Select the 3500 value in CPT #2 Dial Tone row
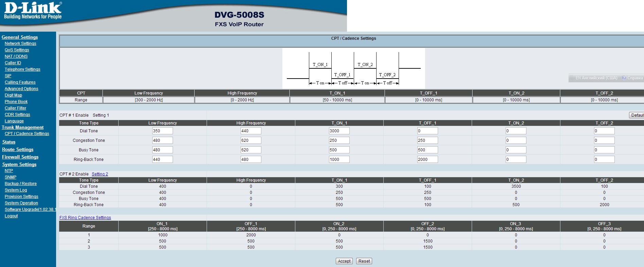The image size is (644, 267). tap(516, 186)
